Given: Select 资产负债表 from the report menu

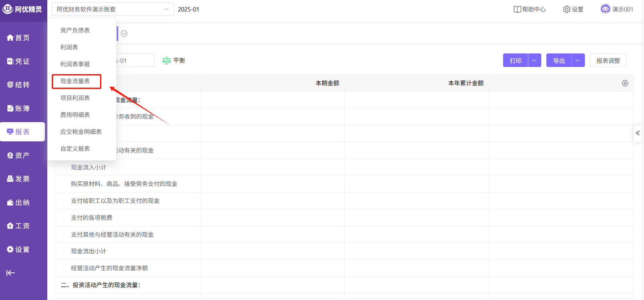Looking at the screenshot, I should pos(75,30).
